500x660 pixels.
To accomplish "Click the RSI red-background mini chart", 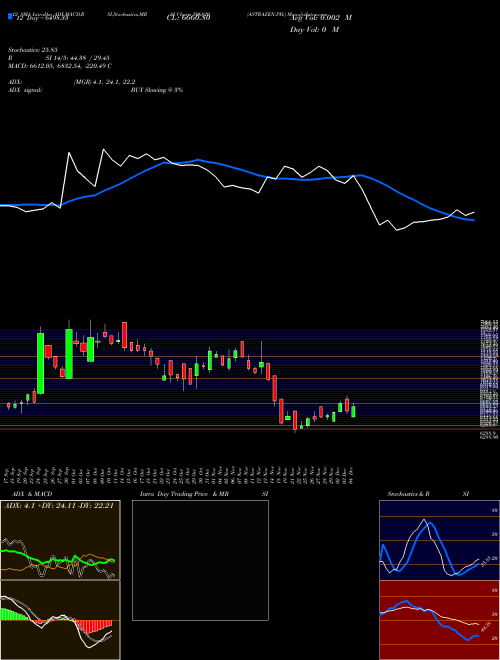I will 439,620.
